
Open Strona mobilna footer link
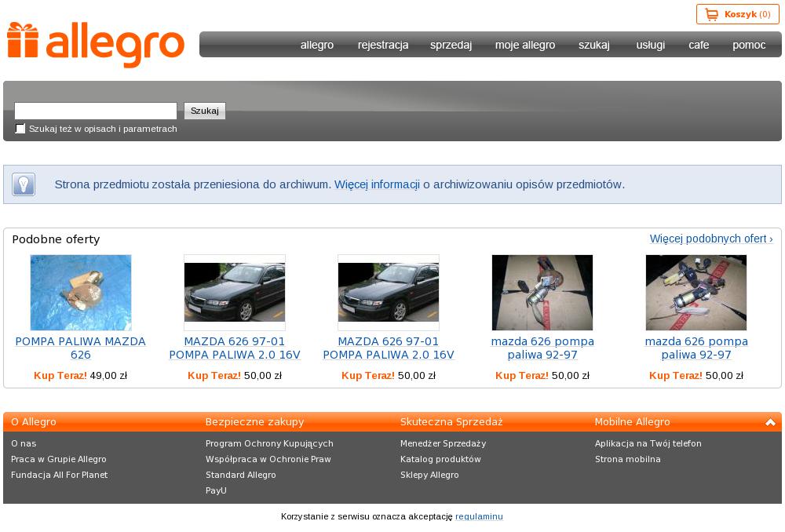click(628, 460)
